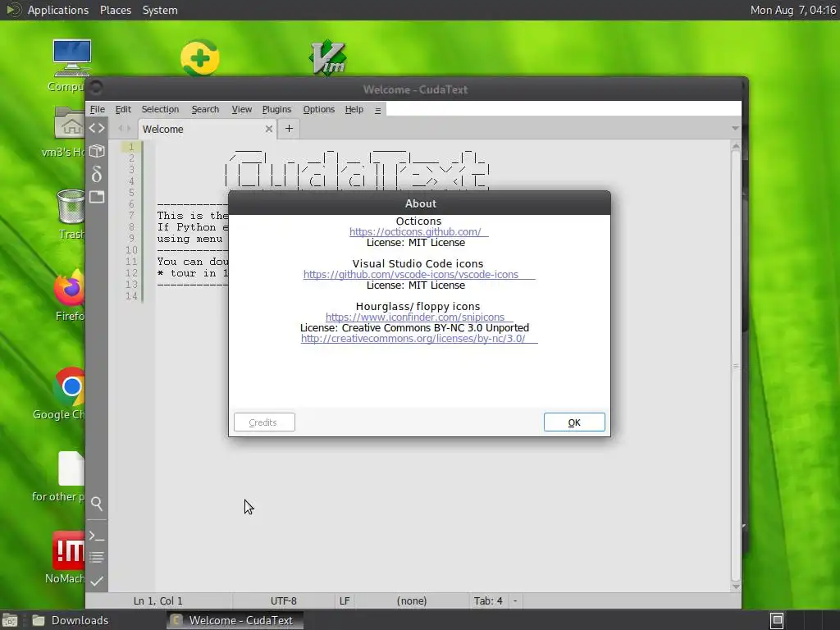Click the CudaText window menu button in title bar
Image resolution: width=840 pixels, height=630 pixels.
[x=97, y=89]
